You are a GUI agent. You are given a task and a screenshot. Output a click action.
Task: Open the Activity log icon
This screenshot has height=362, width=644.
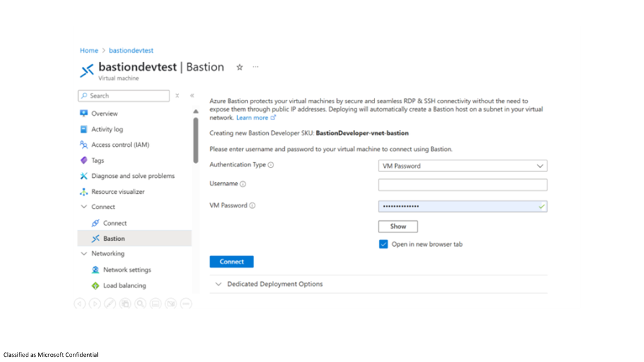pos(84,129)
